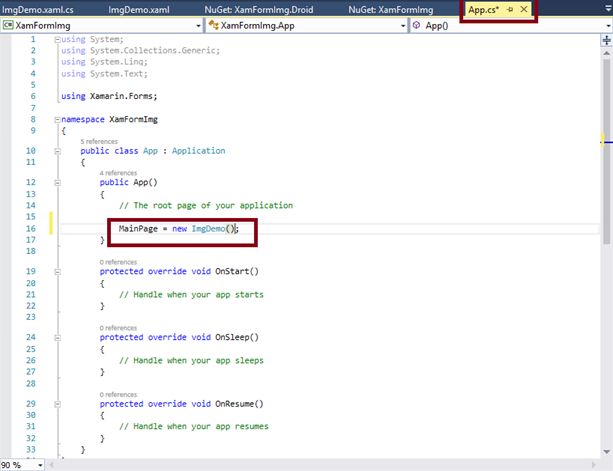Click the OnResume method name
The image size is (613, 471).
[x=234, y=404]
